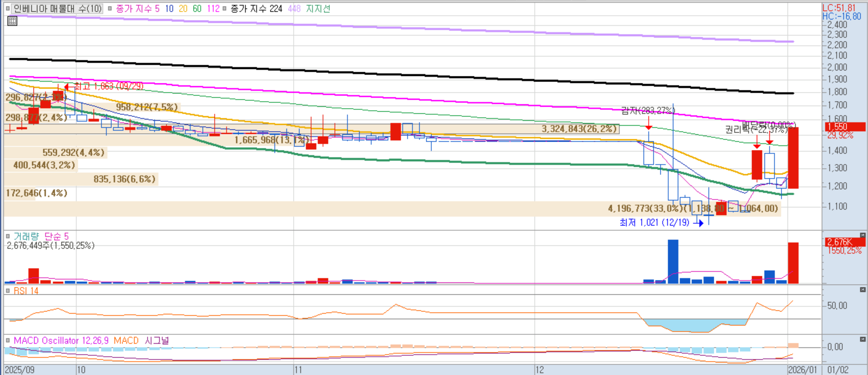868x375 pixels.
Task: Click the red current price tag 1,550
Action: tap(845, 126)
